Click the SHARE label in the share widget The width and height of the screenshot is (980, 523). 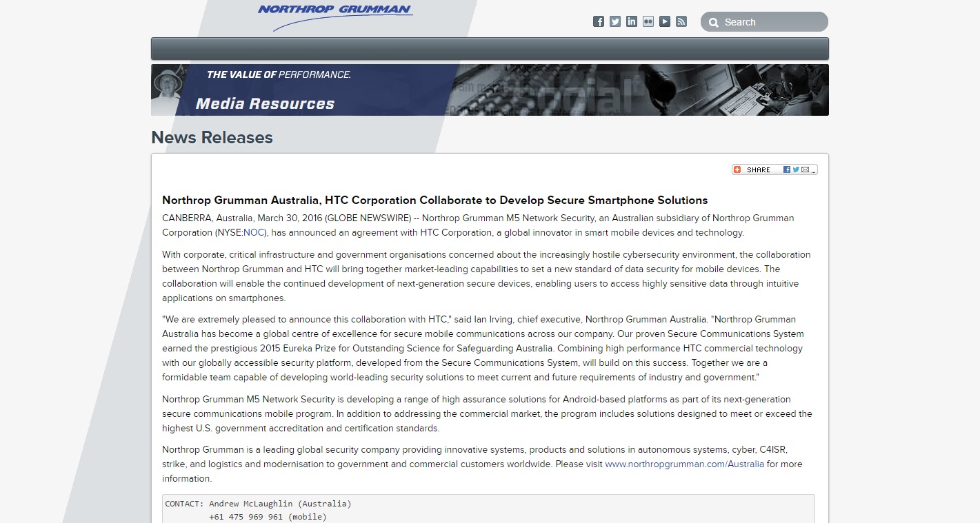759,170
